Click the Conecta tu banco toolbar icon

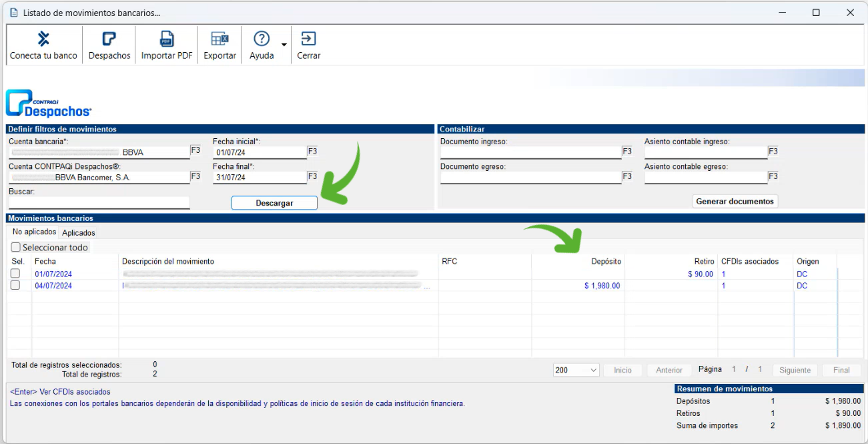tap(43, 39)
